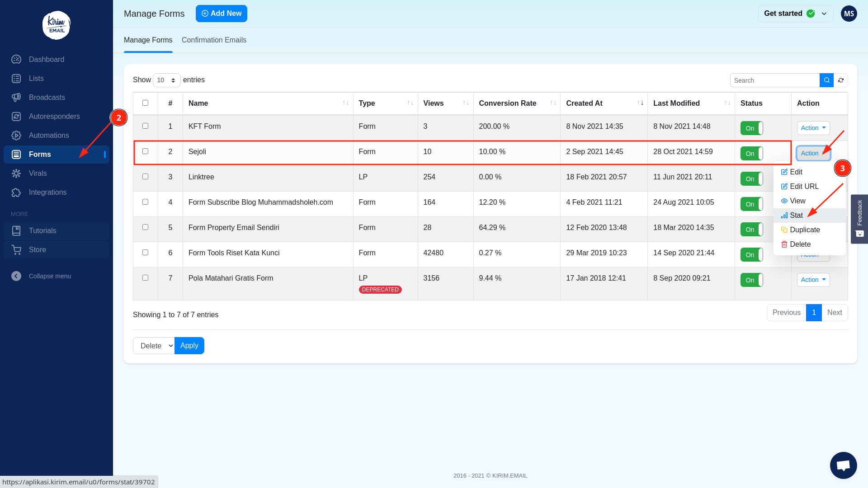The height and width of the screenshot is (488, 868).
Task: Check the select-all header checkbox
Action: pyautogui.click(x=145, y=103)
